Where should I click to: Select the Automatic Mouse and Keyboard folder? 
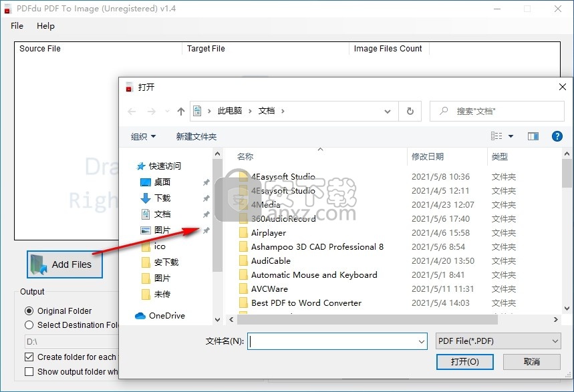(x=314, y=275)
